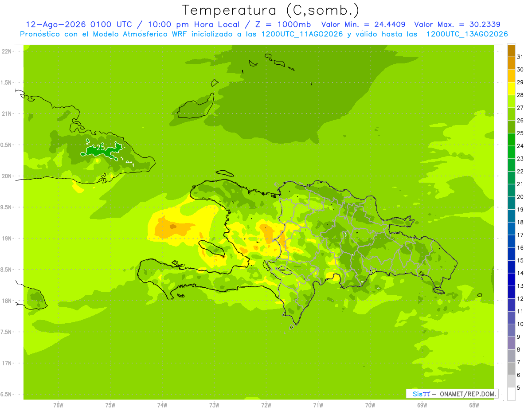Click legend value "31"
532x411 pixels.
tap(520, 57)
